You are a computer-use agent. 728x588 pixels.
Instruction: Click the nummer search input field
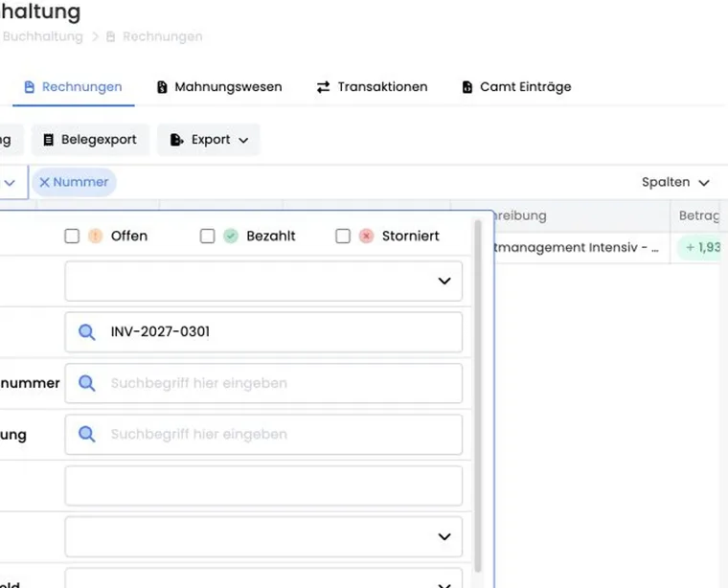point(263,383)
